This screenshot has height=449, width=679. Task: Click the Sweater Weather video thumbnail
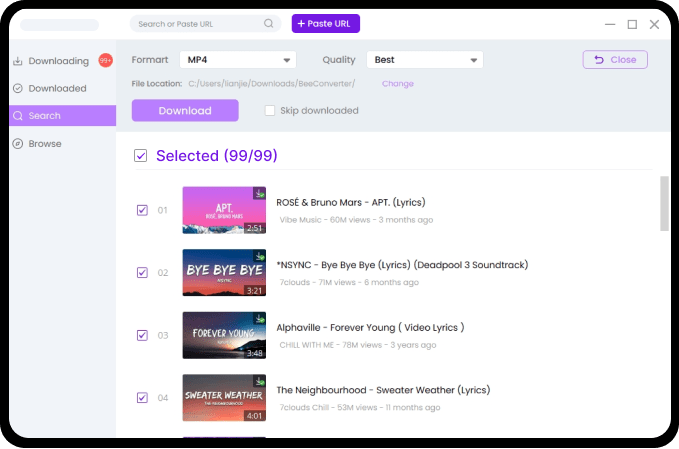click(224, 398)
